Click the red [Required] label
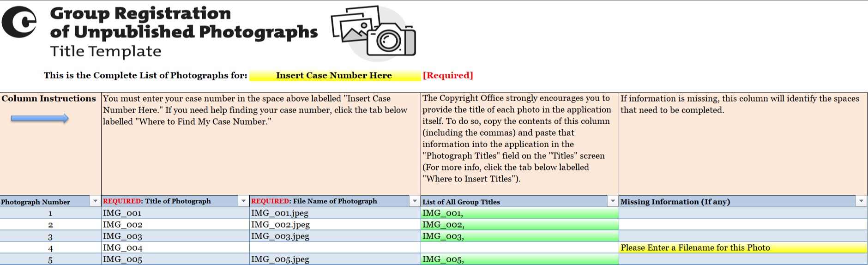Screen dimensions: 868x265 point(448,75)
